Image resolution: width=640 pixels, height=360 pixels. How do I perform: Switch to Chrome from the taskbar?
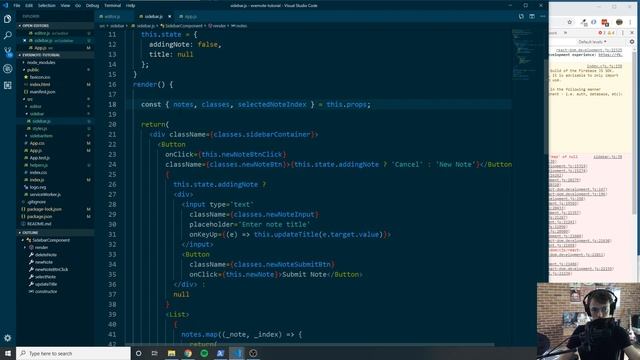188,353
